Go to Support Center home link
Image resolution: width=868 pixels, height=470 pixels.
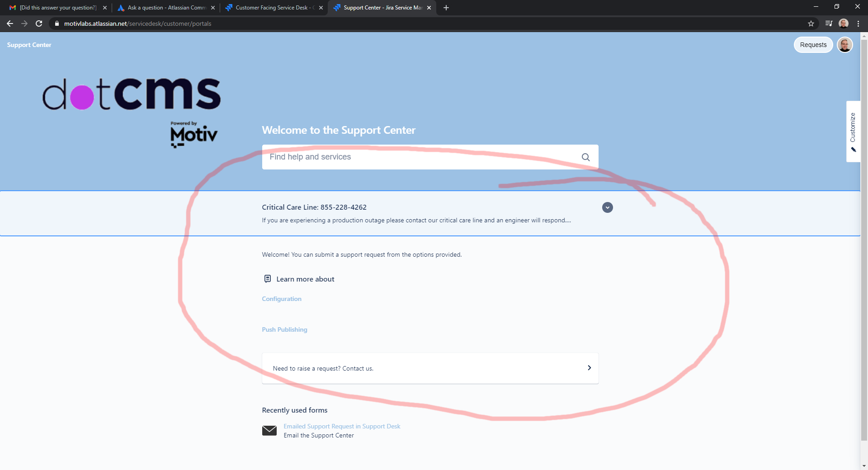[x=29, y=45]
